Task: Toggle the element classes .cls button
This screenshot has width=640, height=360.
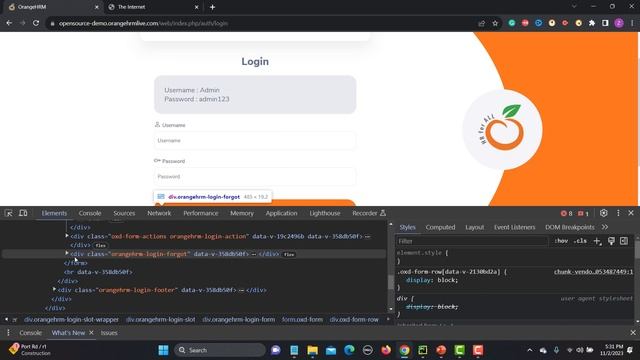Action: pos(580,241)
